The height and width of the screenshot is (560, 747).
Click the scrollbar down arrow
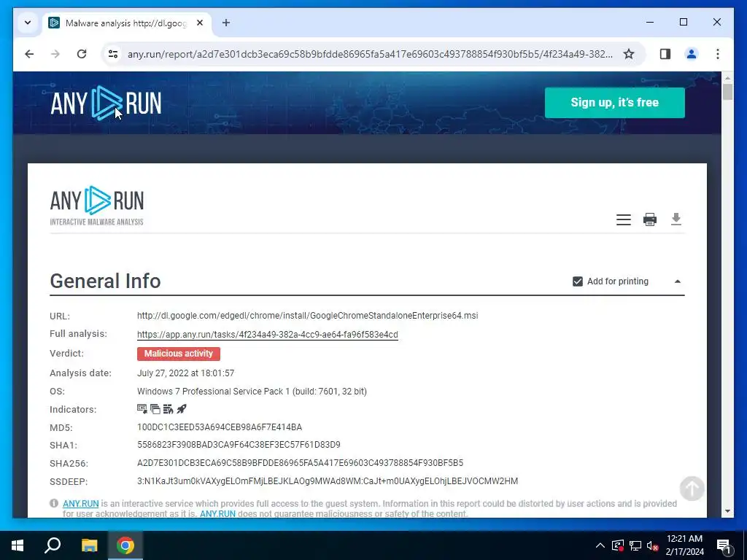[x=727, y=511]
